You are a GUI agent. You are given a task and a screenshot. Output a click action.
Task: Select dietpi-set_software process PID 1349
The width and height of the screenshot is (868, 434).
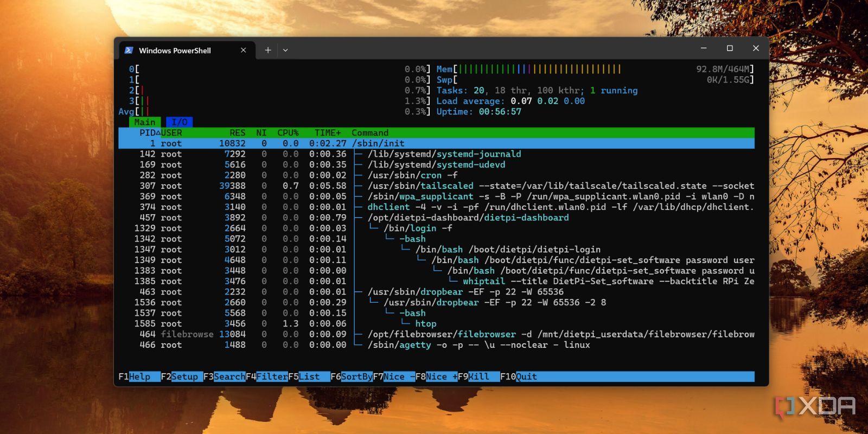pos(436,260)
